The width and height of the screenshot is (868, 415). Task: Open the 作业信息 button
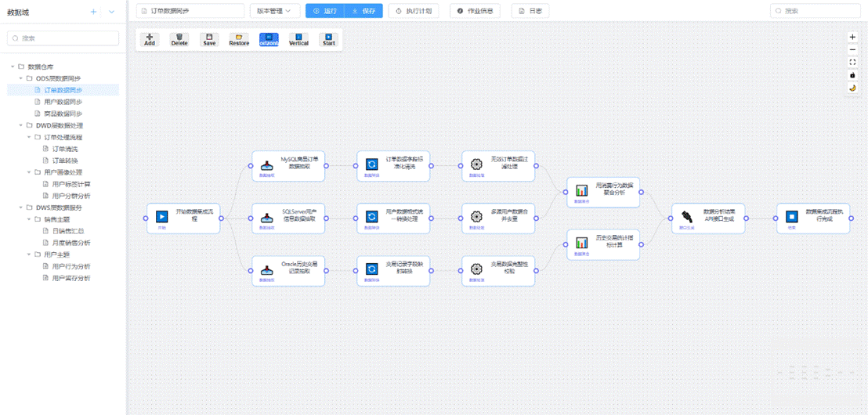coord(475,11)
